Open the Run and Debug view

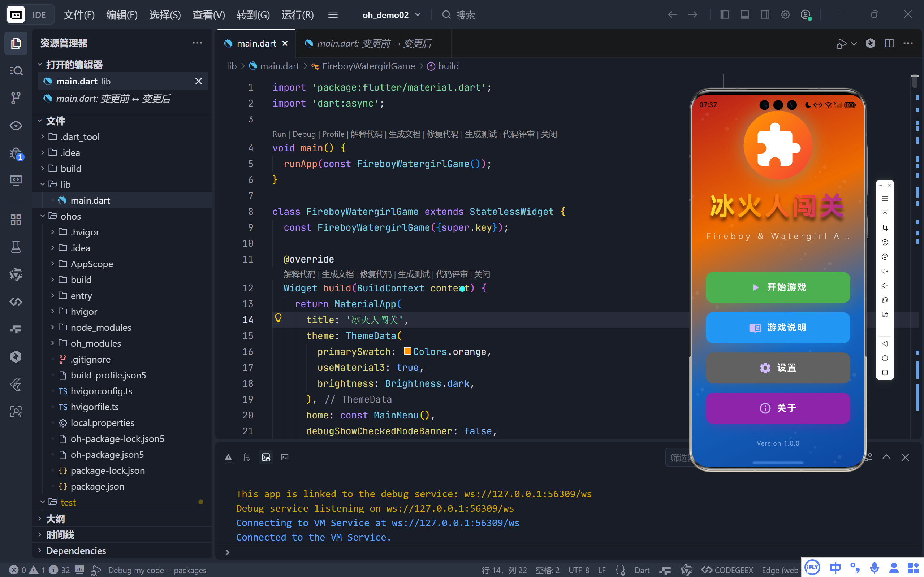point(16,153)
